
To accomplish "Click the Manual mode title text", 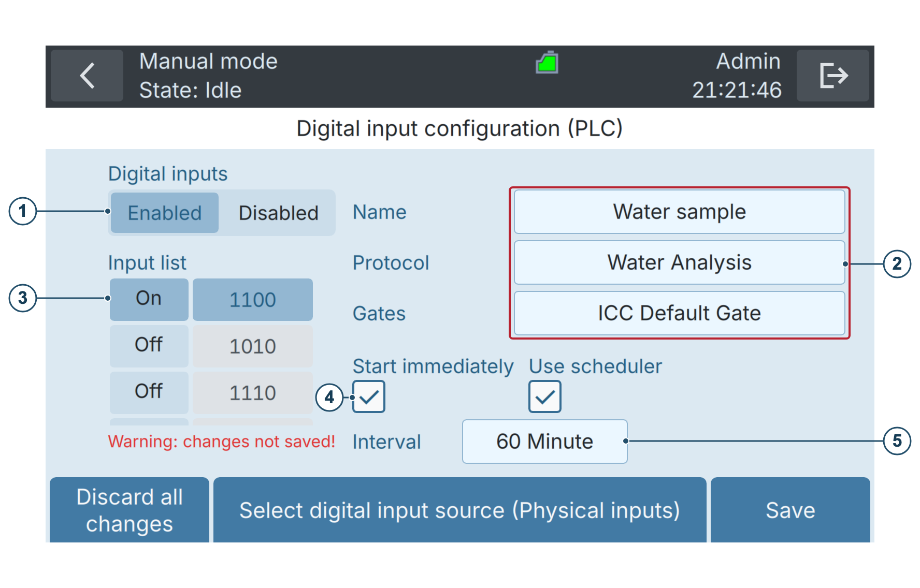I will click(x=208, y=62).
